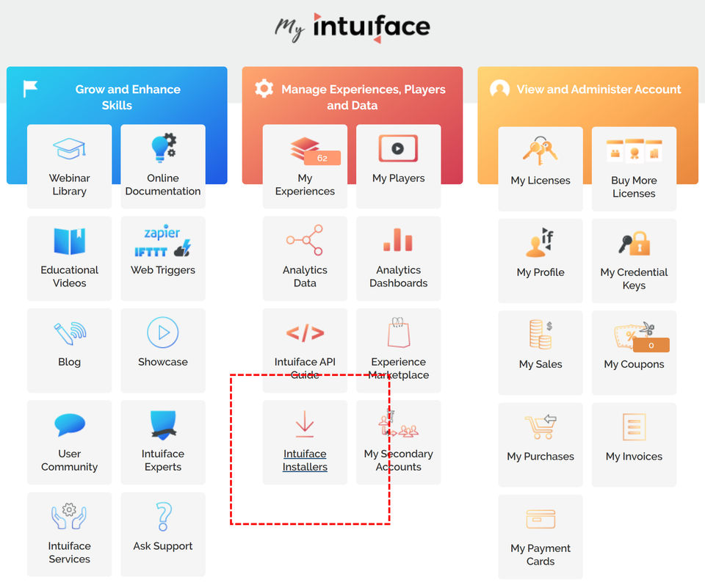Open the Educational Videos label

[69, 277]
